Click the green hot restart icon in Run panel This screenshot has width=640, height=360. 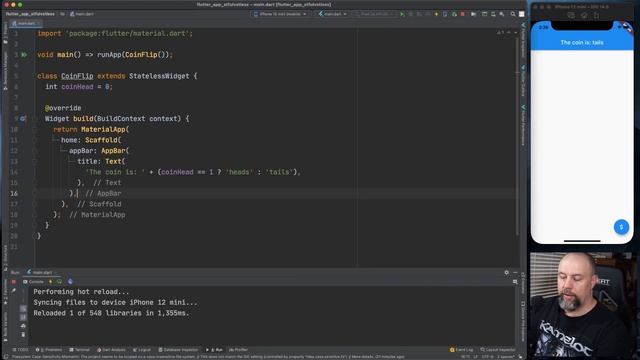[60, 282]
